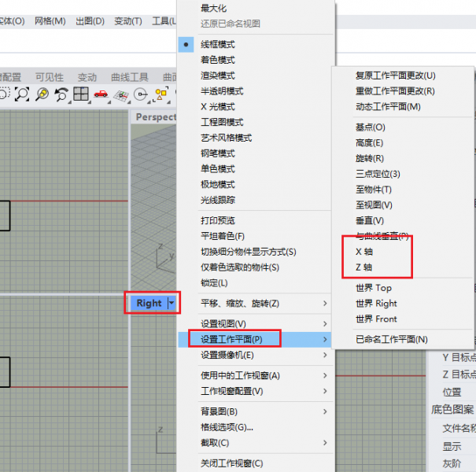
Task: Choose 垂直(V) in CPlane submenu
Action: tap(370, 221)
